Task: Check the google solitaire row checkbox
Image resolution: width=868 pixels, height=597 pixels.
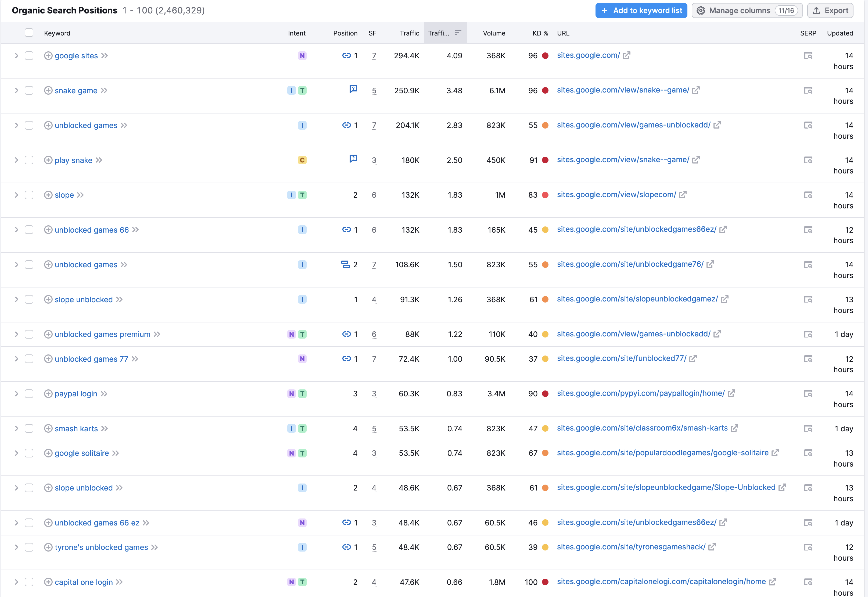Action: [29, 453]
